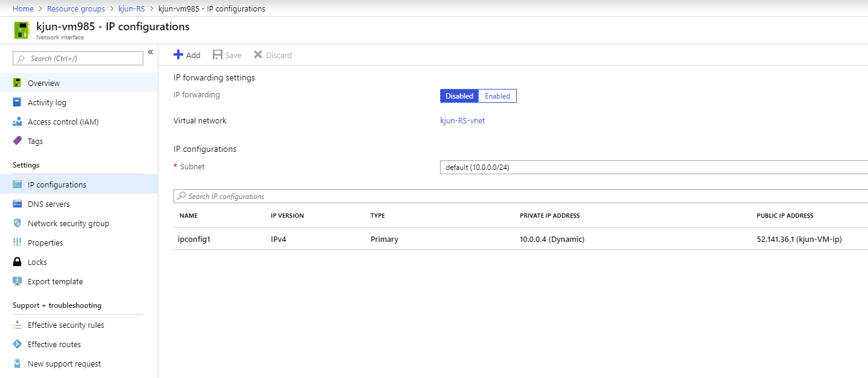Click the Locks padlock icon
Viewport: 868px width, 378px height.
18,262
